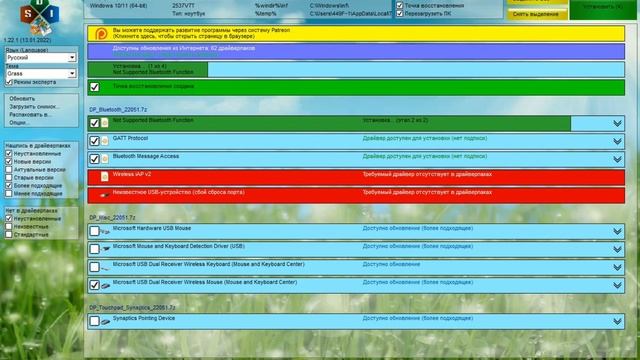Check the Mouse and Keyboard Detection Driver checkbox
The image size is (640, 360).
[x=94, y=249]
